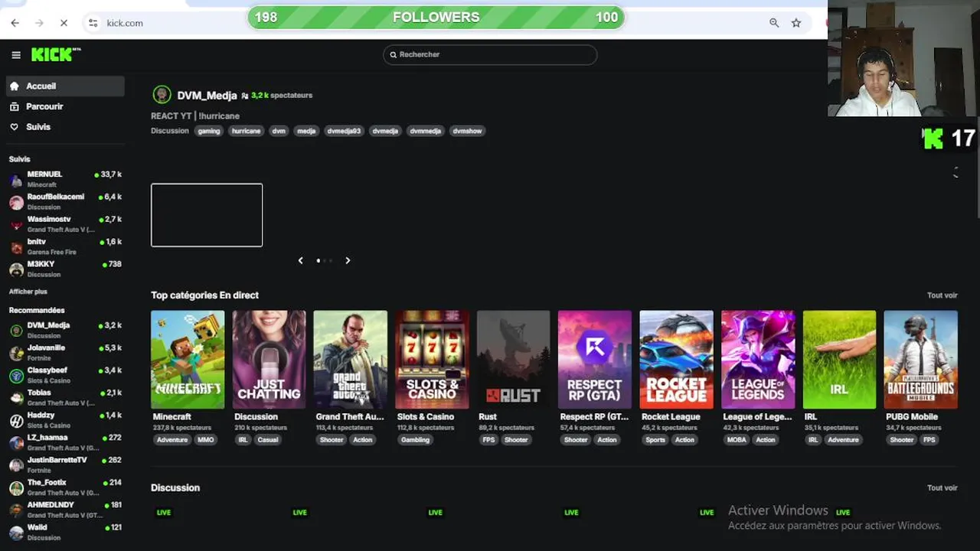The width and height of the screenshot is (980, 551).
Task: Open DVM_Medja featured channel avatar
Action: tap(162, 95)
